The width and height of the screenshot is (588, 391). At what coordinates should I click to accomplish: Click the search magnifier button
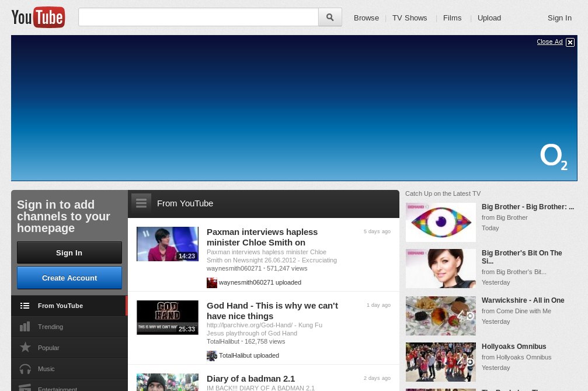click(330, 18)
